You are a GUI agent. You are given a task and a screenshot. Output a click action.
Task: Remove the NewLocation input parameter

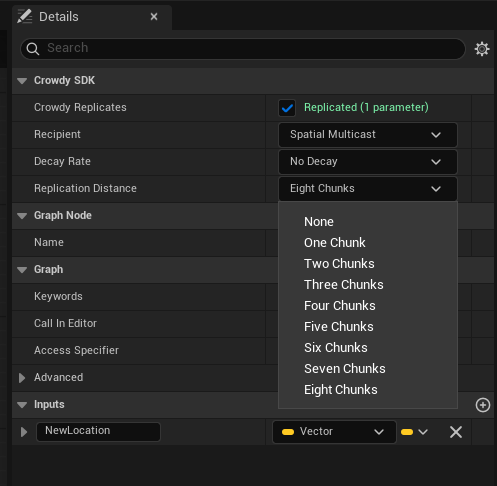coord(456,432)
